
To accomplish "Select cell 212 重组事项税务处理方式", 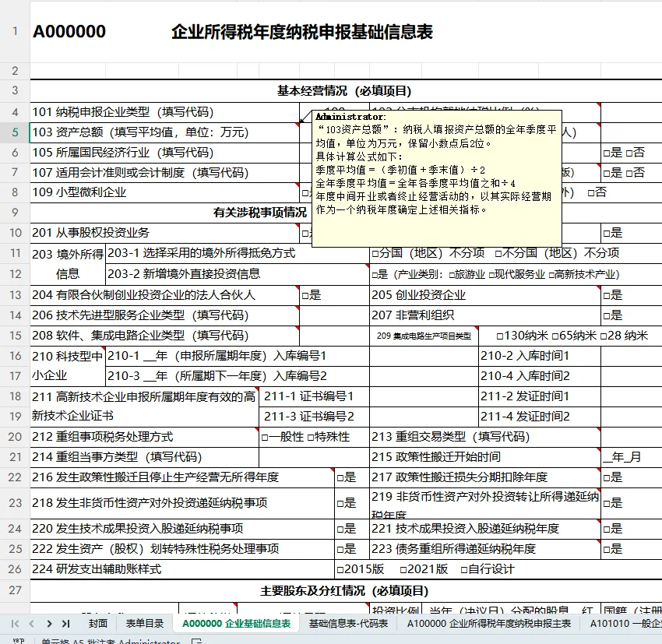I will (x=144, y=437).
